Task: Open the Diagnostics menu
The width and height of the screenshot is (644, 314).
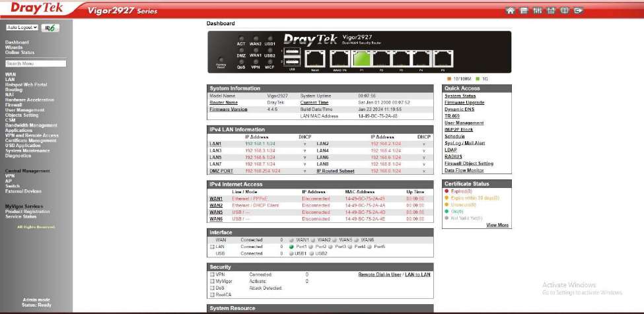Action: pyautogui.click(x=18, y=156)
